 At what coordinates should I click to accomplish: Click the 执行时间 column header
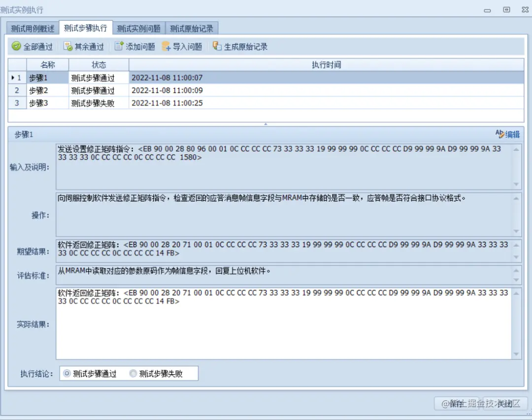(327, 65)
